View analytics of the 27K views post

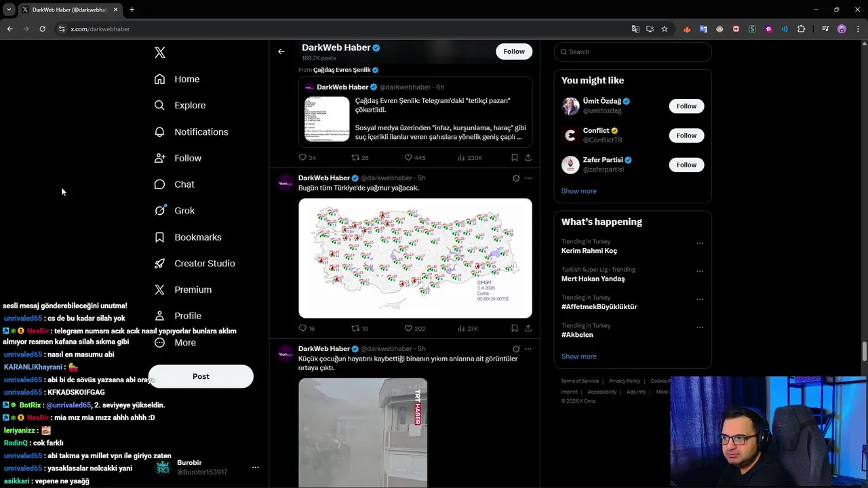pos(468,328)
